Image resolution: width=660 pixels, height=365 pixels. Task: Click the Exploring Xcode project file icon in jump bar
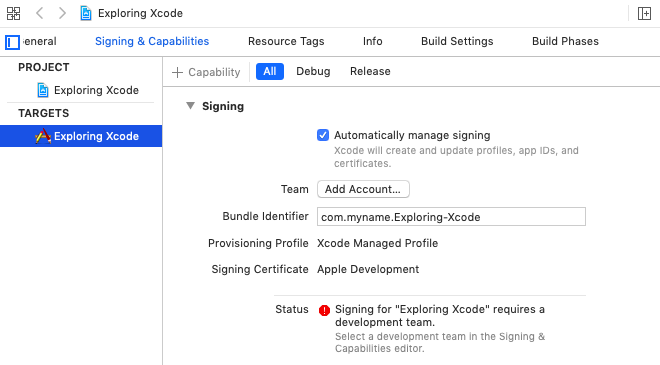click(86, 13)
